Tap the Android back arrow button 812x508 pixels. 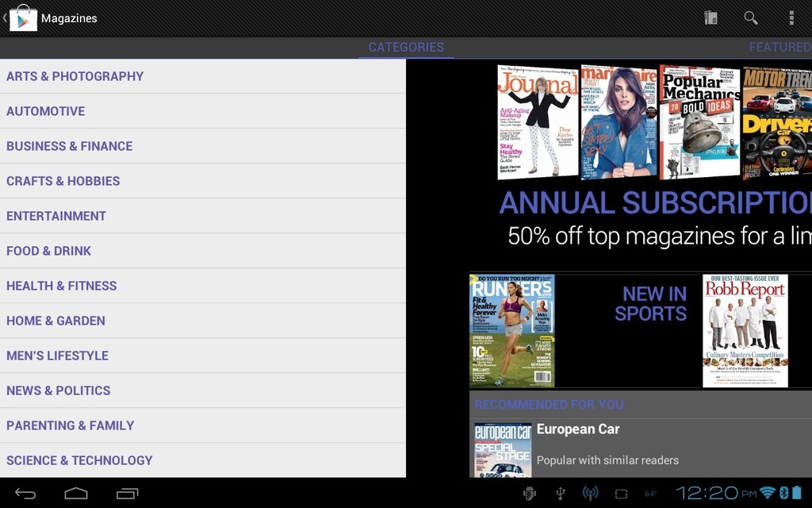click(25, 494)
